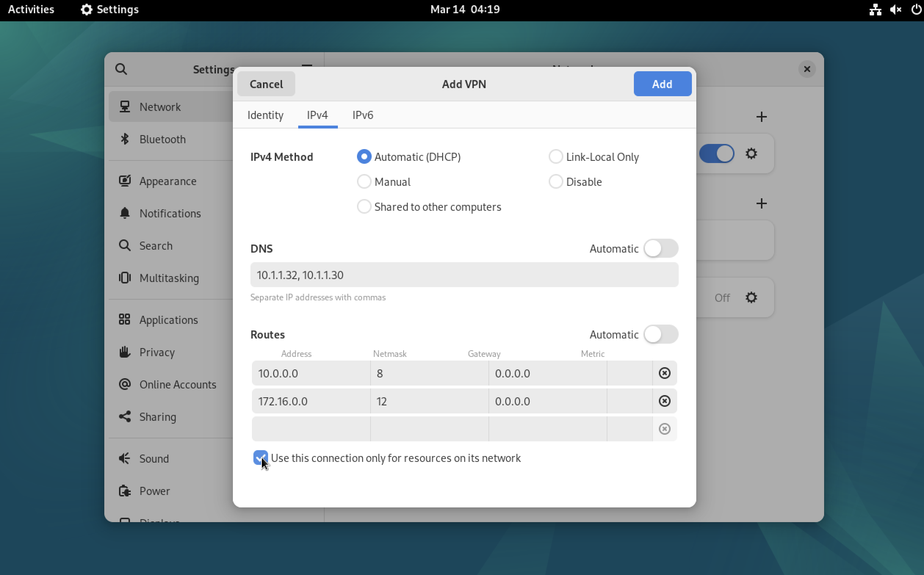
Task: Close the Settings window
Action: point(807,69)
